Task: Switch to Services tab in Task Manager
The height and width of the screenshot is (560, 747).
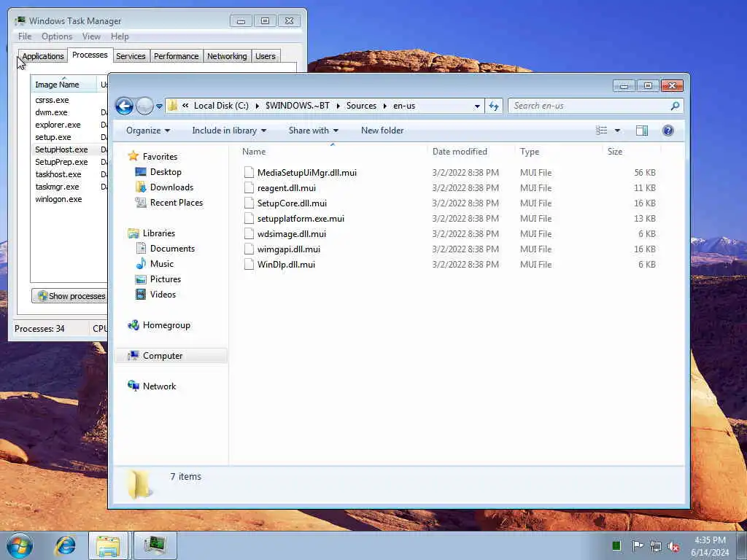Action: coord(131,56)
